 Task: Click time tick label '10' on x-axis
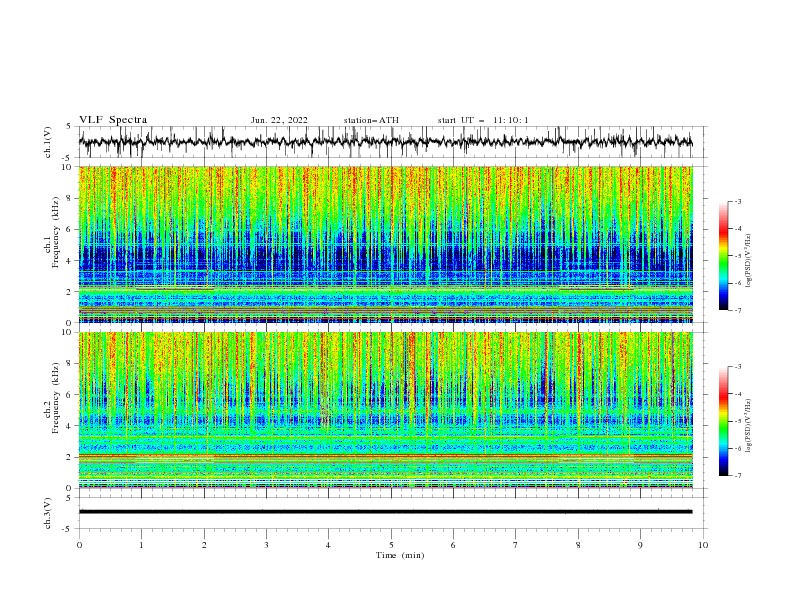click(x=703, y=545)
